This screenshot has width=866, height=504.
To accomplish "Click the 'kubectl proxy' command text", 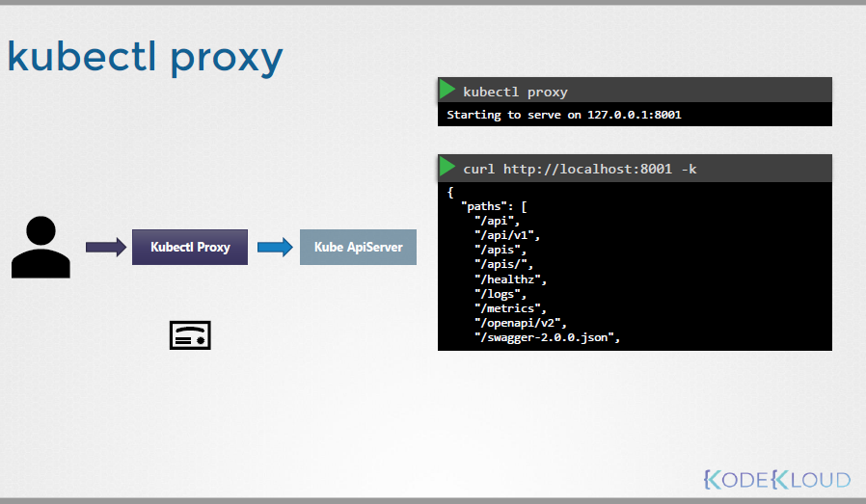I will 515,92.
